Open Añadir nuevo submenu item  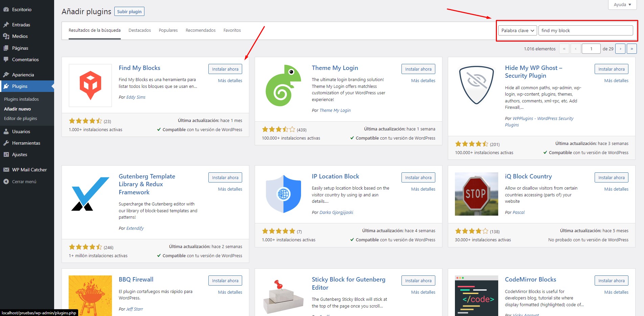tap(17, 109)
